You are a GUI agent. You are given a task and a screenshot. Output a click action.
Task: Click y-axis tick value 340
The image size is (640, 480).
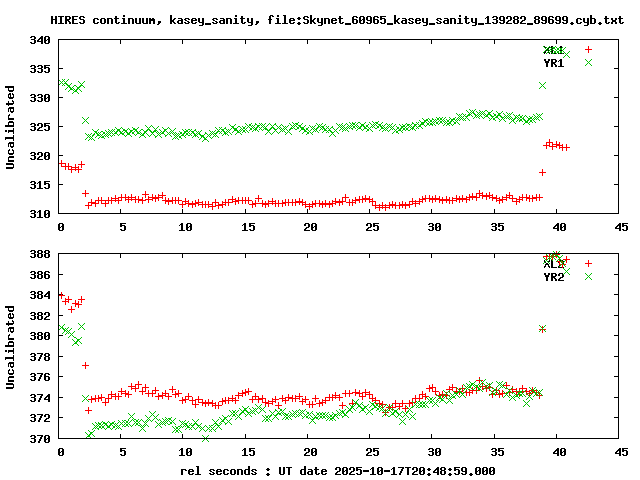click(x=40, y=40)
